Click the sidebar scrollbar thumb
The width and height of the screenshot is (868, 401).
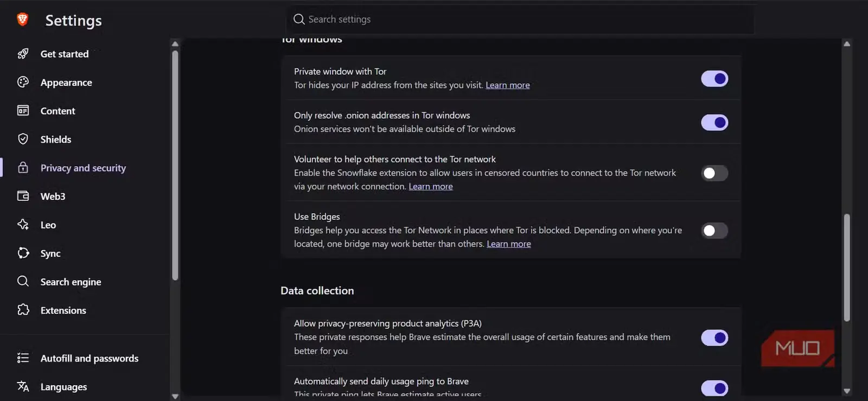pos(175,166)
